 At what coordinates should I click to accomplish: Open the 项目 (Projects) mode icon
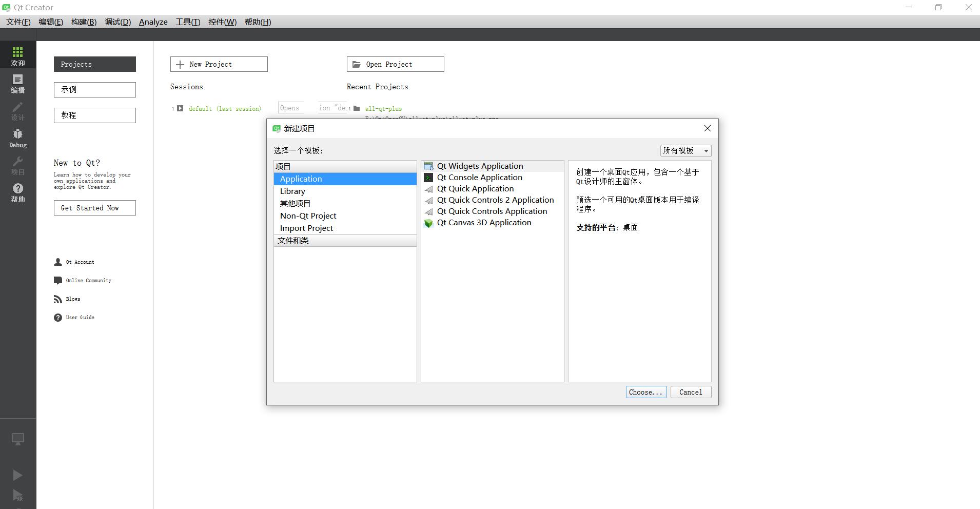17,166
